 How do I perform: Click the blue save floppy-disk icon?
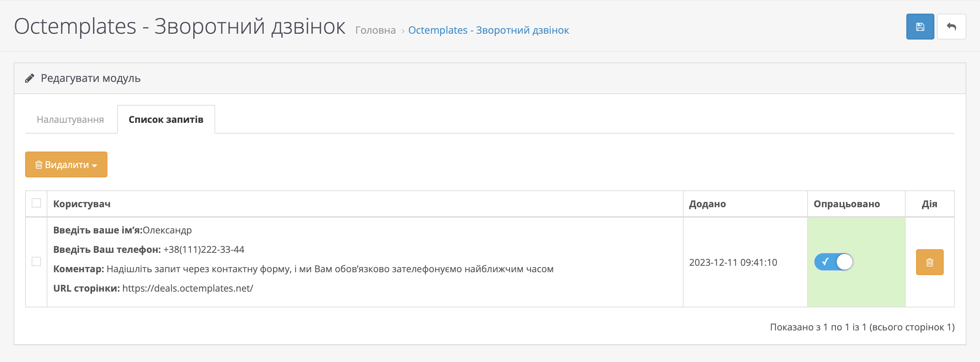pyautogui.click(x=920, y=27)
